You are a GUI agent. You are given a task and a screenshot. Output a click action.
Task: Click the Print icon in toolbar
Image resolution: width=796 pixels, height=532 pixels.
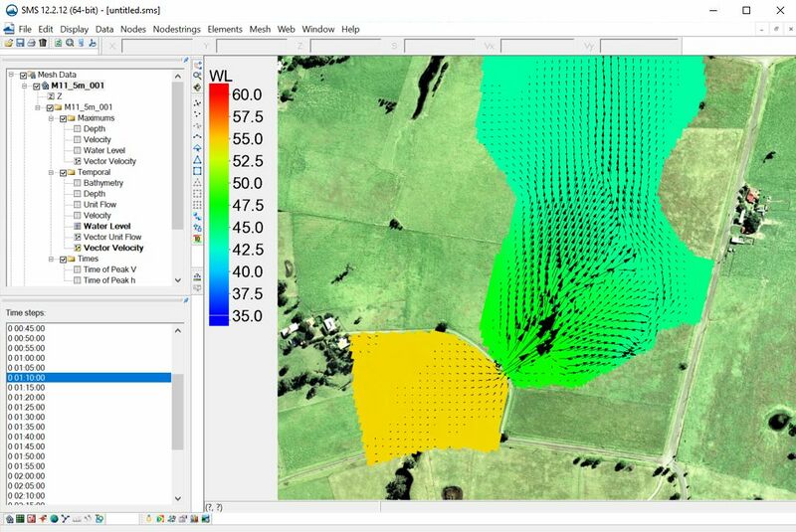(x=31, y=43)
